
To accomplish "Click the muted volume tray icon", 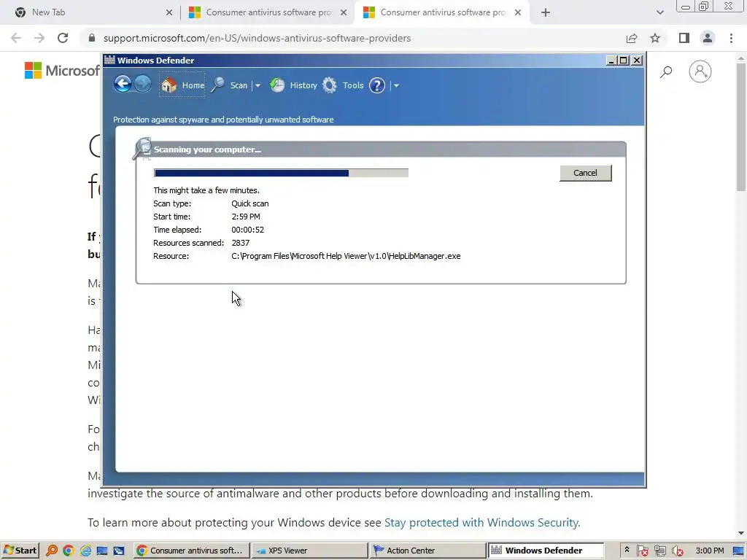I will (677, 551).
